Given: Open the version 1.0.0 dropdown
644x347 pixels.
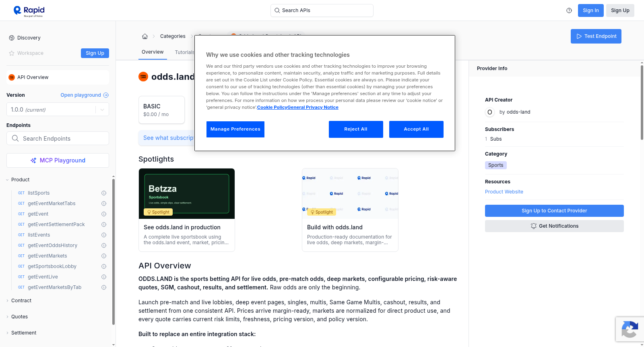Looking at the screenshot, I should 58,110.
